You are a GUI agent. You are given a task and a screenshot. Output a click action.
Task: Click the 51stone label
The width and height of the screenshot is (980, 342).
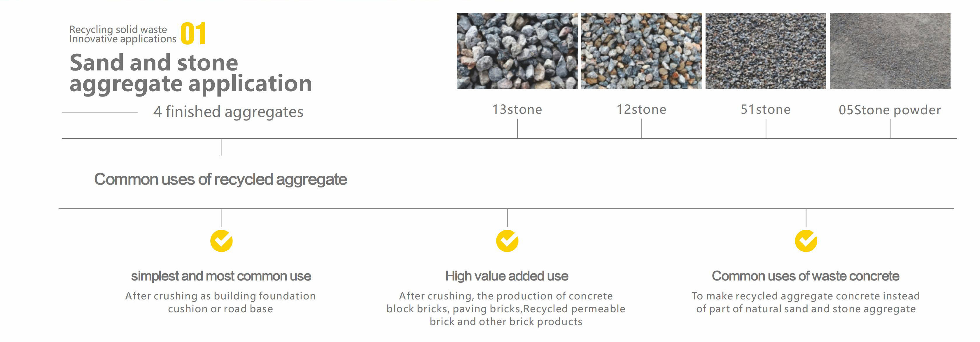[766, 110]
